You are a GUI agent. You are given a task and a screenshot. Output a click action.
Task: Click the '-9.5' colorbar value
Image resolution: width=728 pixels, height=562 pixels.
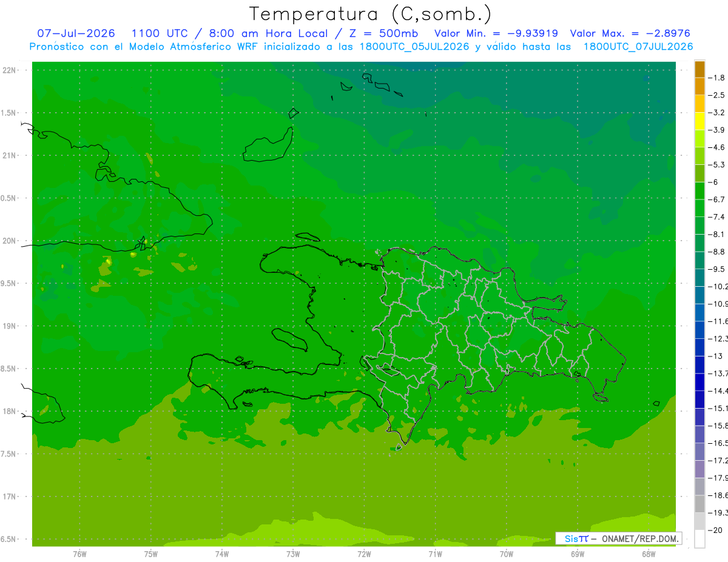[x=717, y=269]
